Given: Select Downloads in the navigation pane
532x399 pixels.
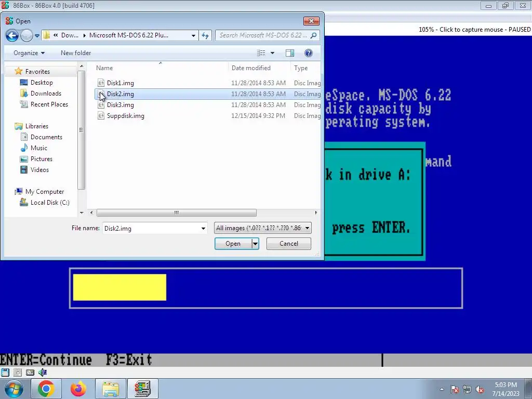Looking at the screenshot, I should coord(46,94).
